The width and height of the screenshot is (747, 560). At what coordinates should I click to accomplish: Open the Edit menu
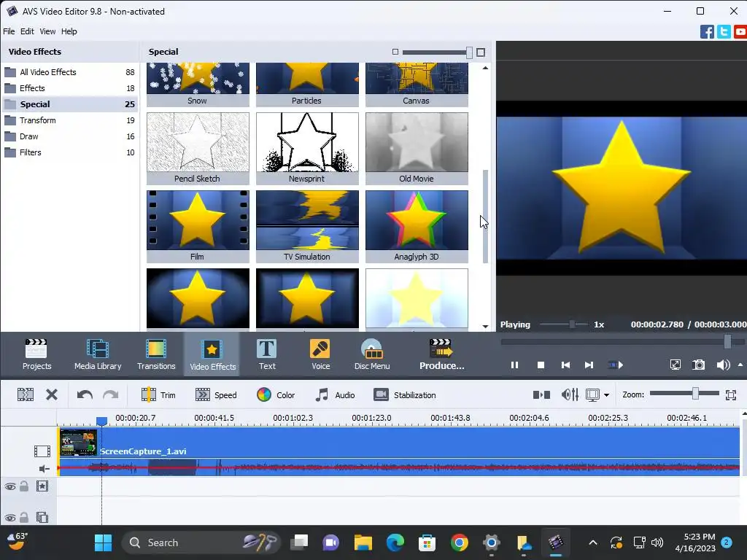27,31
